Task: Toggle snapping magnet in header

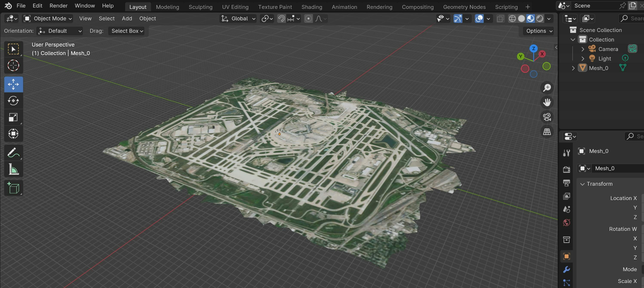Action: tap(281, 18)
